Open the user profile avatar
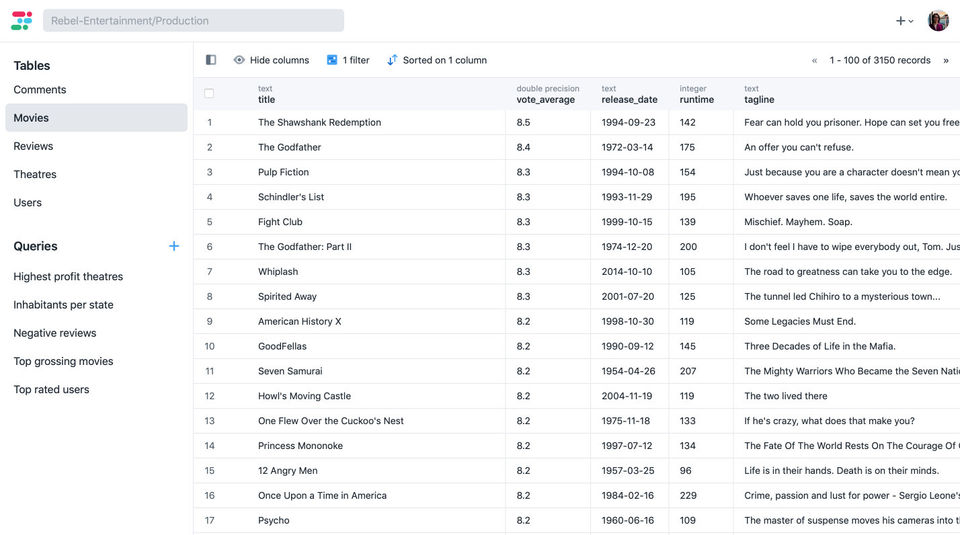The height and width of the screenshot is (535, 960). pyautogui.click(x=938, y=20)
